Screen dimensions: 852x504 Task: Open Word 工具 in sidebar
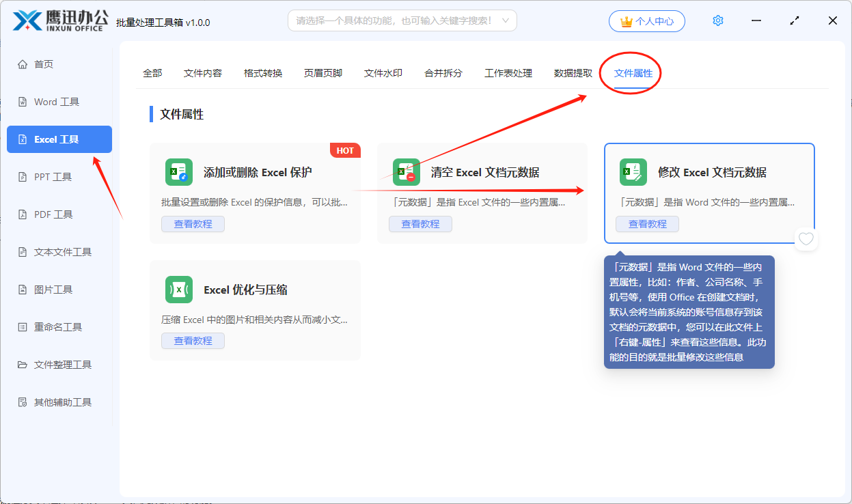(x=57, y=102)
